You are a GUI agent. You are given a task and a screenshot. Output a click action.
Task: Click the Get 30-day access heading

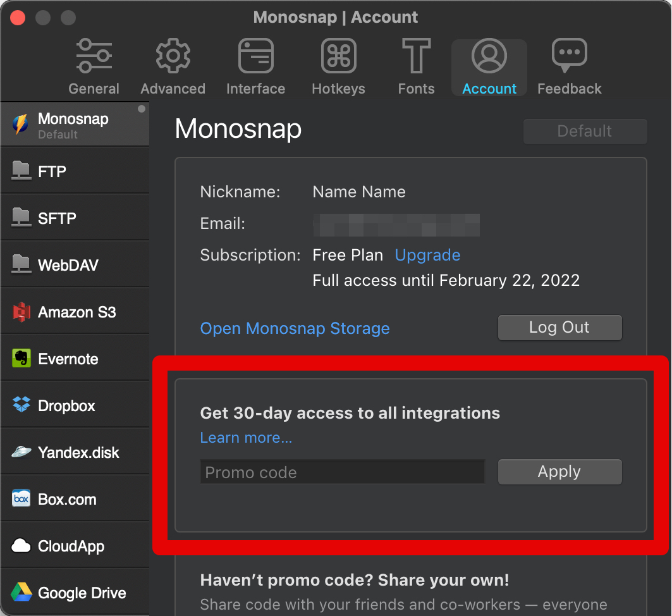tap(350, 413)
